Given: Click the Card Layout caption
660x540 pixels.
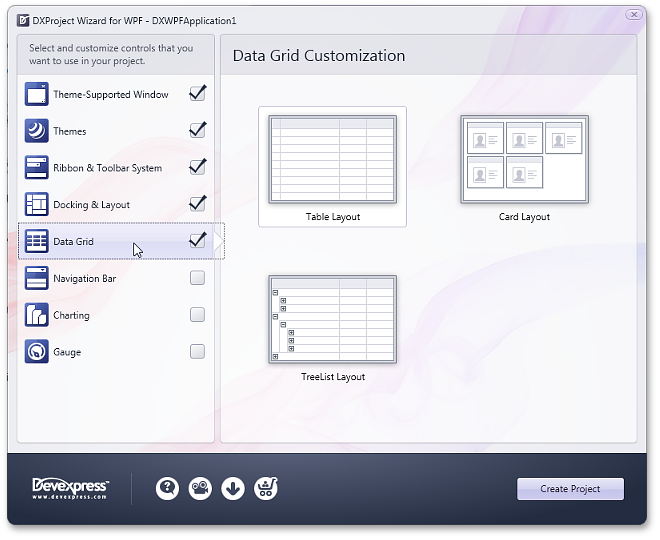Looking at the screenshot, I should coord(524,217).
